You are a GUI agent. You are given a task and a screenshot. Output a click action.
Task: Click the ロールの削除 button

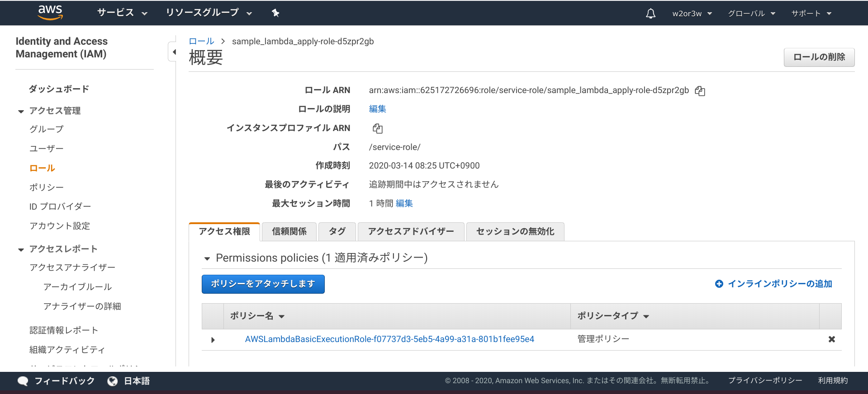(x=819, y=57)
